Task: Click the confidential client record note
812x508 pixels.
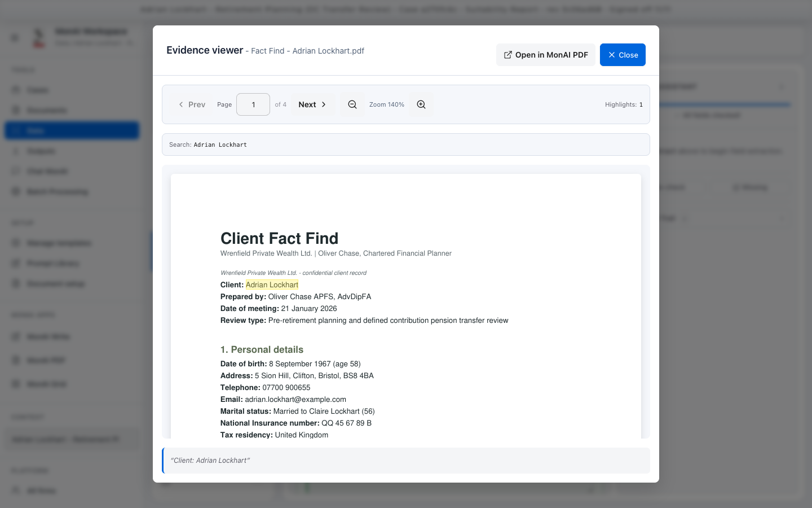Action: (x=293, y=273)
